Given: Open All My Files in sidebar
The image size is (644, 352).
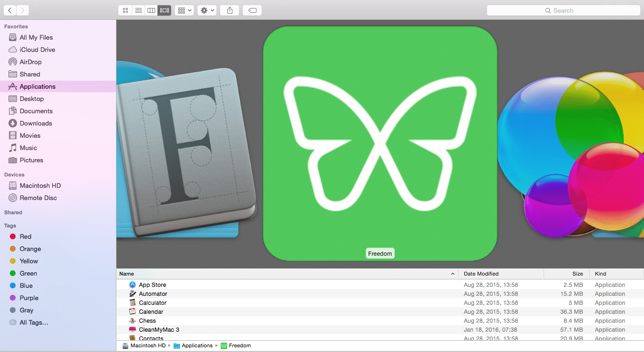Looking at the screenshot, I should click(x=58, y=37).
